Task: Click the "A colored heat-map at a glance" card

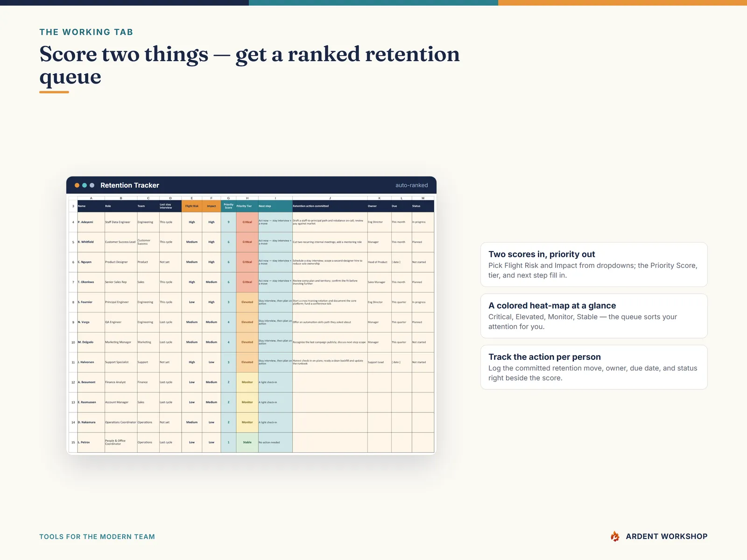Action: click(594, 316)
